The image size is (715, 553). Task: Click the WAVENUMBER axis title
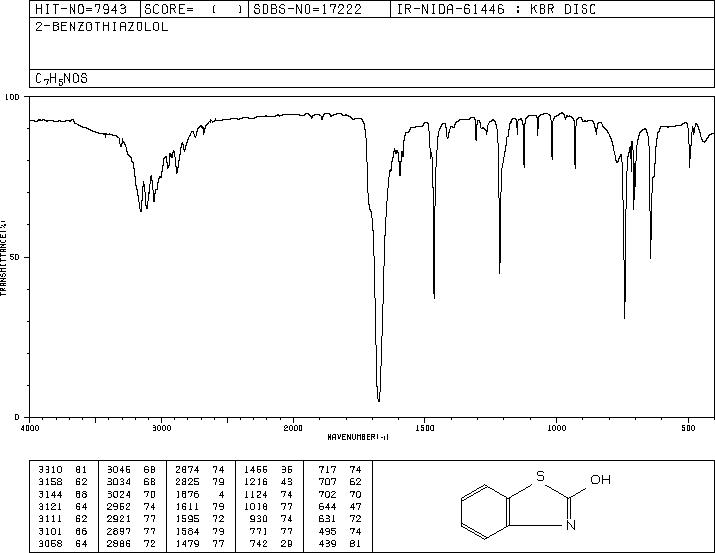(x=358, y=437)
